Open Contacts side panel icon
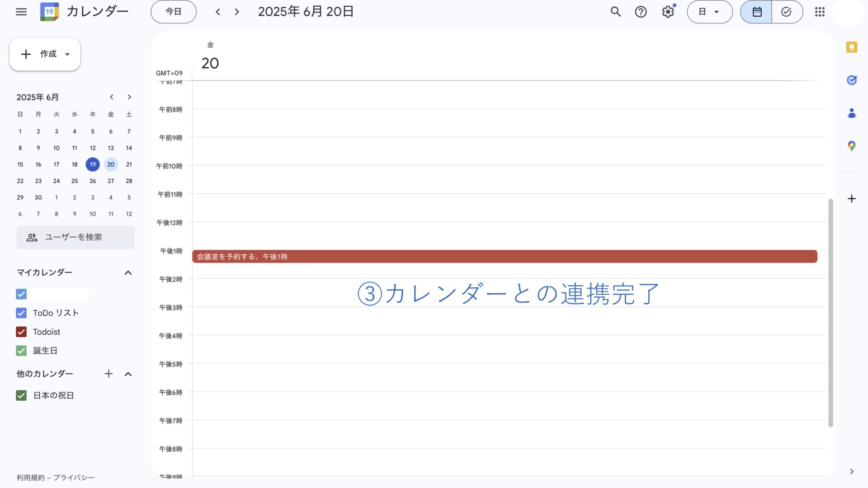Image resolution: width=868 pixels, height=488 pixels. (x=852, y=113)
